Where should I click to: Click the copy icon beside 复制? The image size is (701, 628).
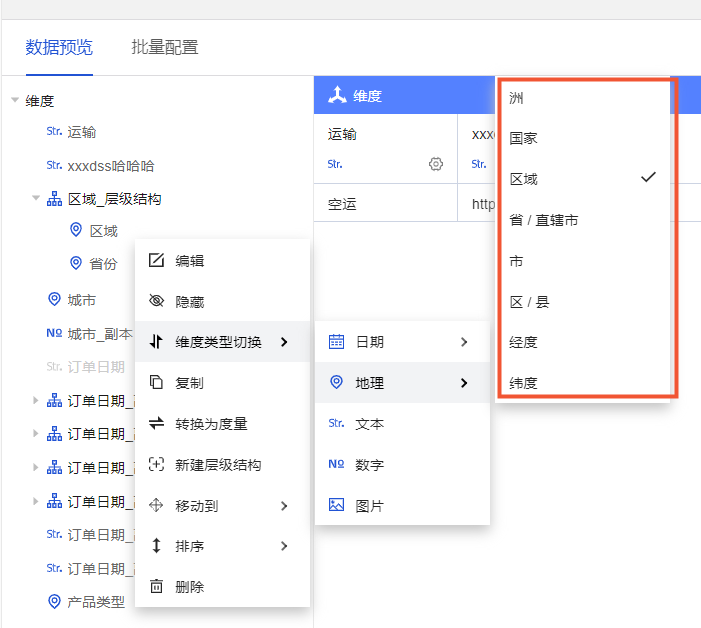tap(156, 383)
